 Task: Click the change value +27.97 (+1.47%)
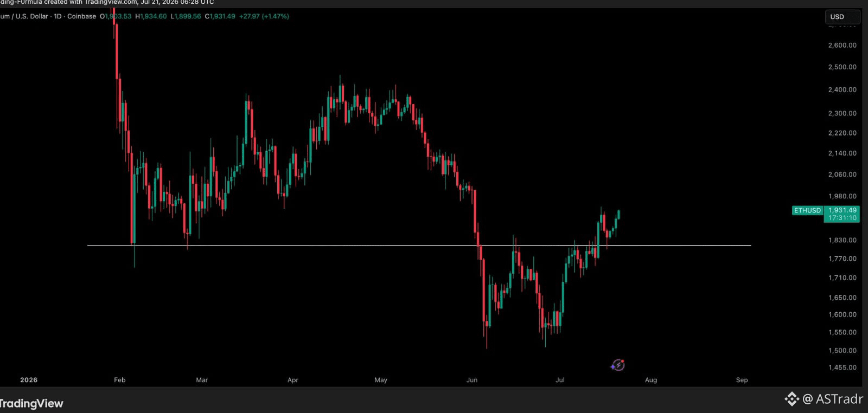point(264,16)
